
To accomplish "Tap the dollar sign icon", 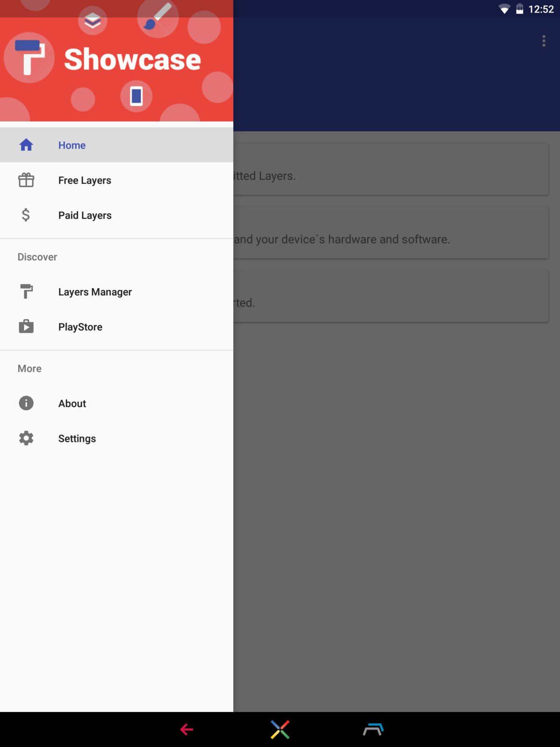I will [x=26, y=215].
